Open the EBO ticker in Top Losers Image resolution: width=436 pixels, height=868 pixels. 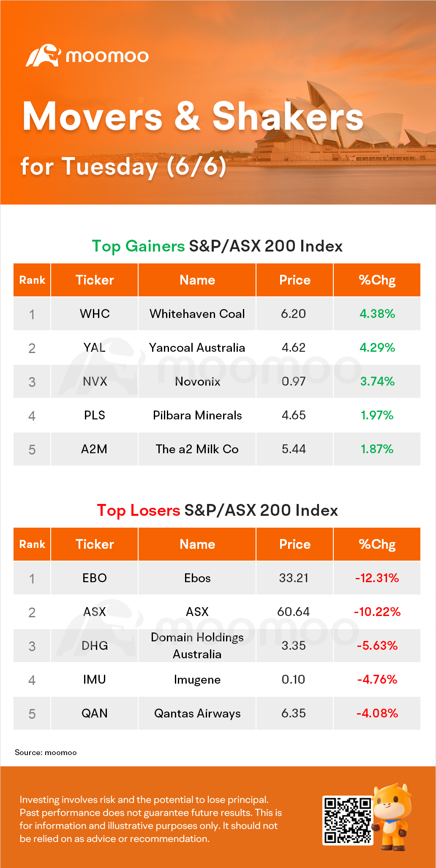point(95,578)
